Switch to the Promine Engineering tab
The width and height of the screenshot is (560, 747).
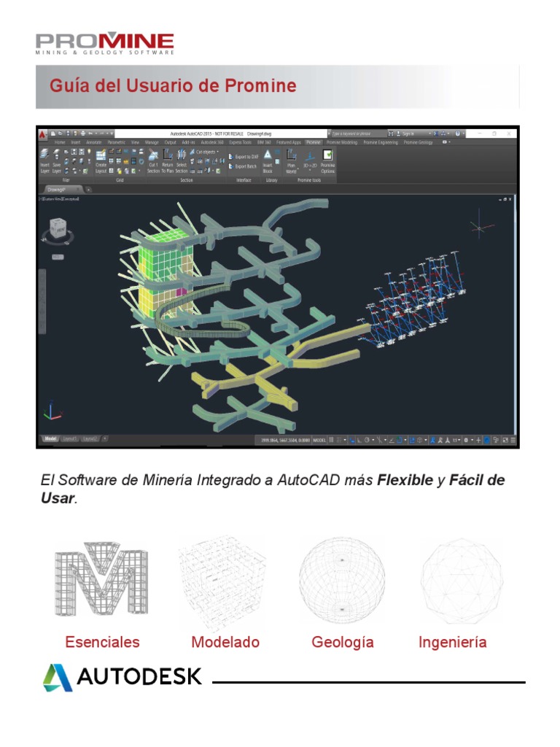pyautogui.click(x=381, y=142)
